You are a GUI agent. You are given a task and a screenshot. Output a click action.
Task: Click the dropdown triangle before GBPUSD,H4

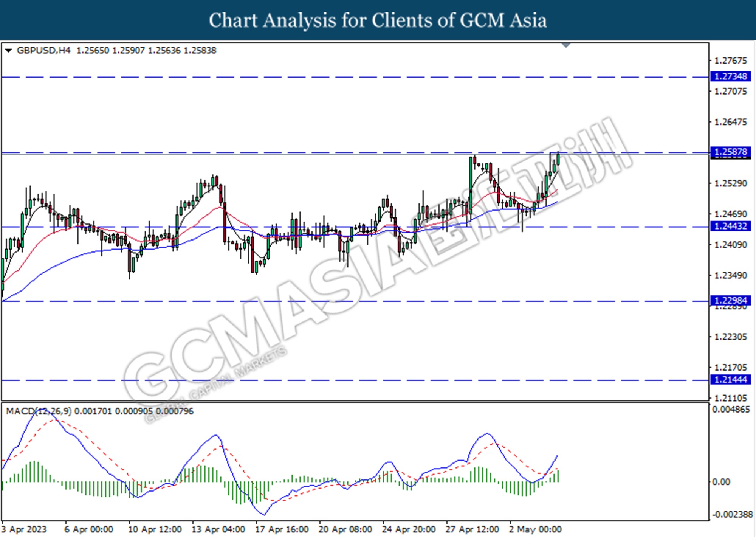9,51
